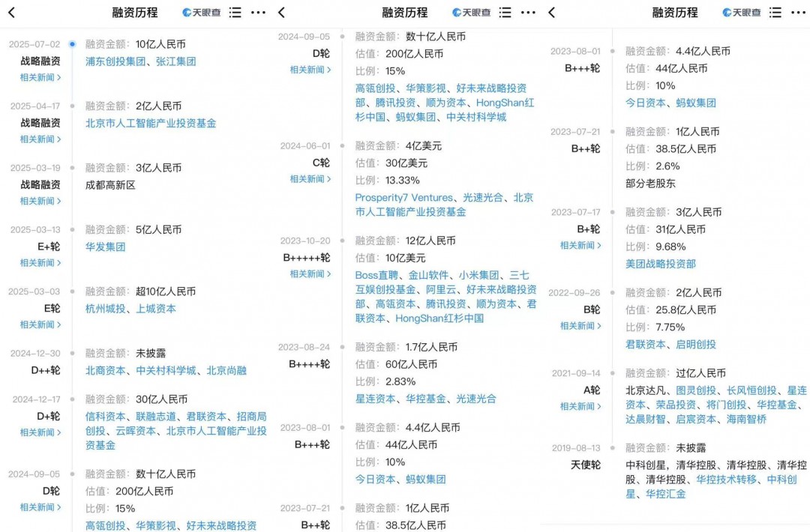Image resolution: width=810 pixels, height=532 pixels.
Task: Open investor 图灵创投
Action: [x=696, y=390]
